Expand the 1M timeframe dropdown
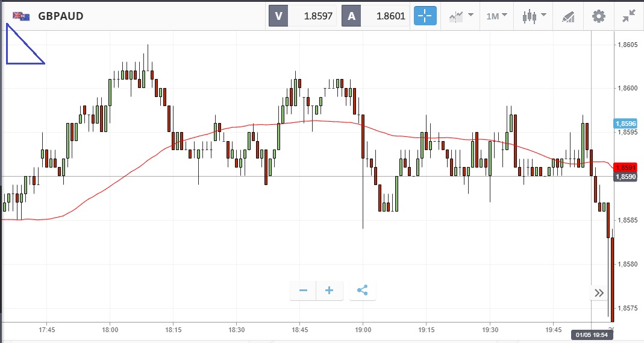Image resolution: width=644 pixels, height=343 pixels. [x=496, y=16]
